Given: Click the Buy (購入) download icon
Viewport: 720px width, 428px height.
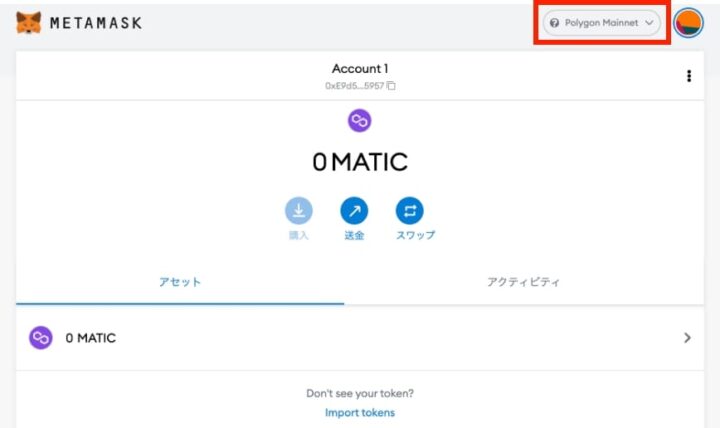Looking at the screenshot, I should click(299, 211).
